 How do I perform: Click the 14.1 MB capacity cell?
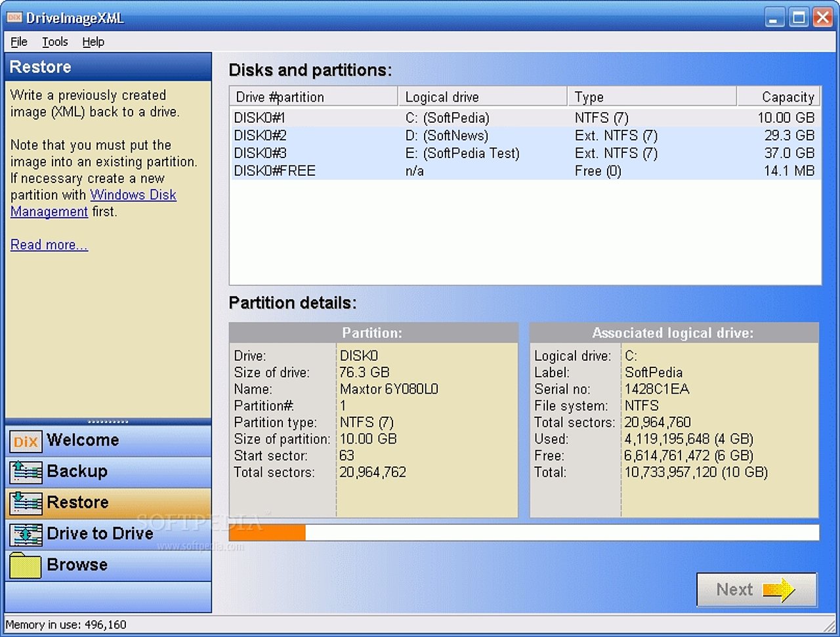click(x=789, y=171)
